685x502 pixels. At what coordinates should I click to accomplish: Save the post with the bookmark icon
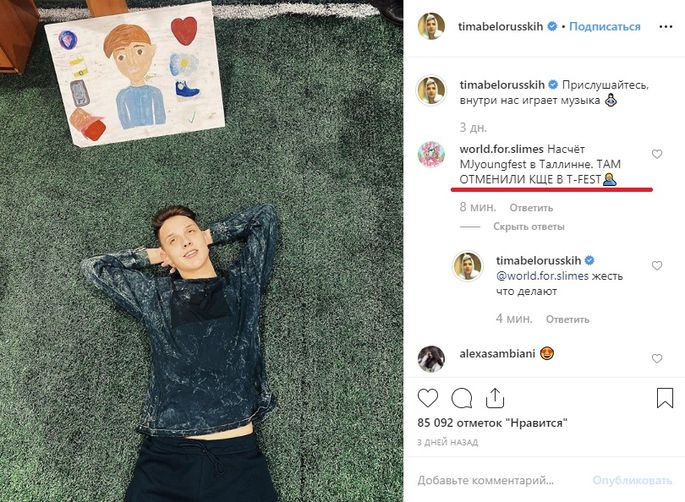tap(664, 398)
